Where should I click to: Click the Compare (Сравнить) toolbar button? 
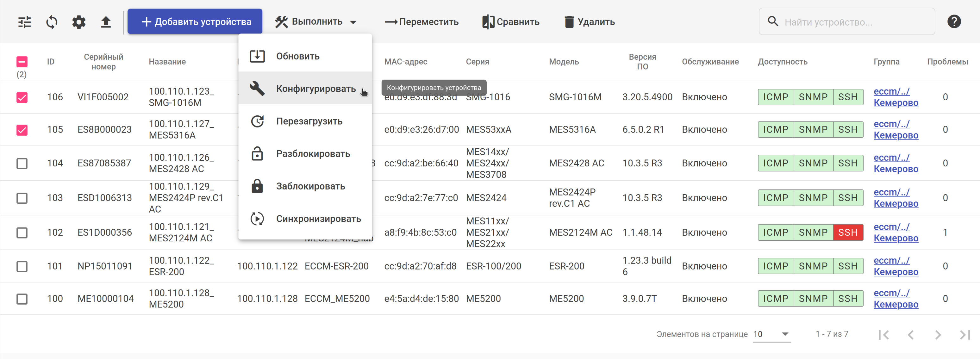510,22
